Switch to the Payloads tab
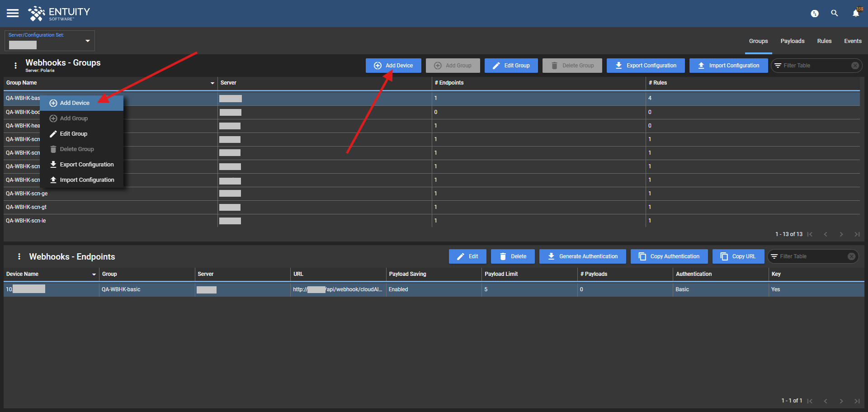The image size is (868, 412). 793,41
